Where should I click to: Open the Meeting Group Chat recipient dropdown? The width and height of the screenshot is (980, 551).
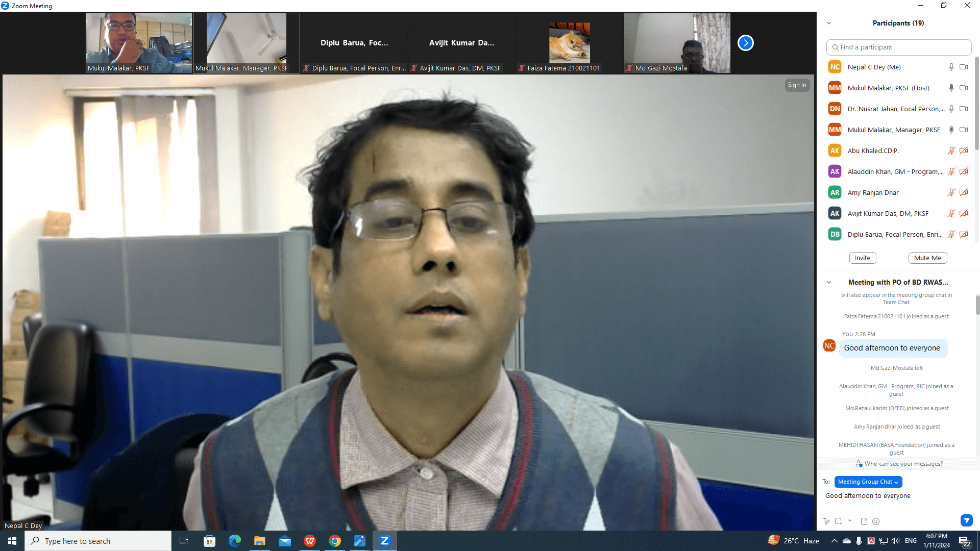click(868, 482)
